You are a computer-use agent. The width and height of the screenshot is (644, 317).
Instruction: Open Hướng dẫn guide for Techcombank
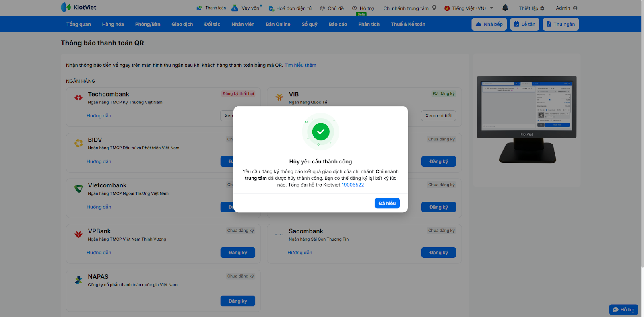click(99, 116)
